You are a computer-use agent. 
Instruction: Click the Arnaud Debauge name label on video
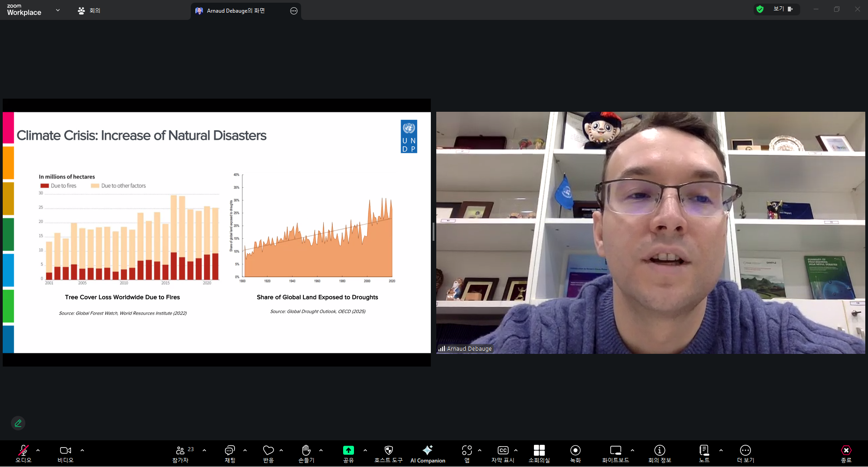click(469, 349)
